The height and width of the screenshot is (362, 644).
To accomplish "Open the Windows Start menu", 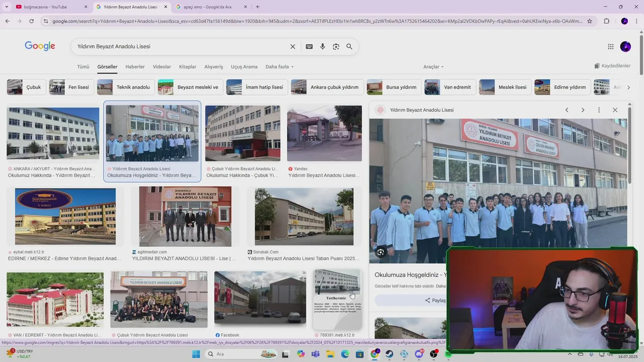I will pos(196,354).
